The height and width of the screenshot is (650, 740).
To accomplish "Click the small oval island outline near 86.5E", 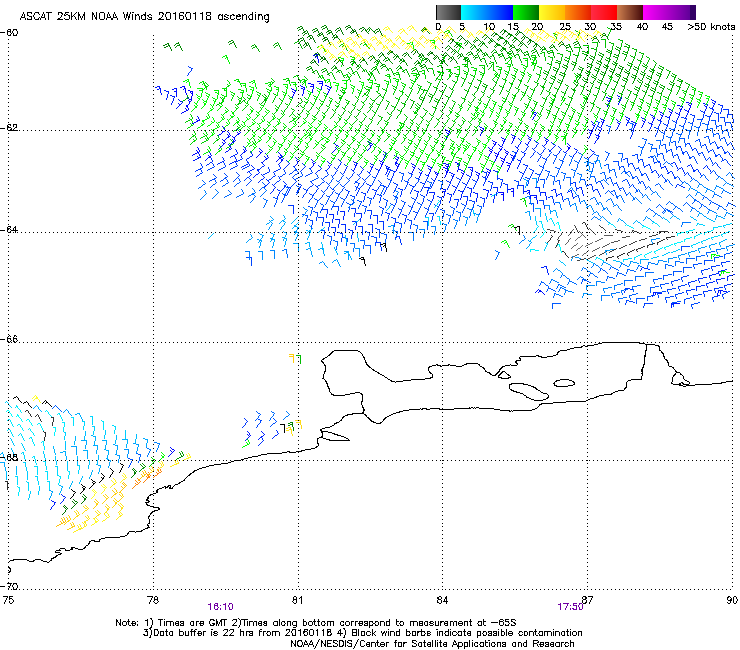I will coord(564,383).
